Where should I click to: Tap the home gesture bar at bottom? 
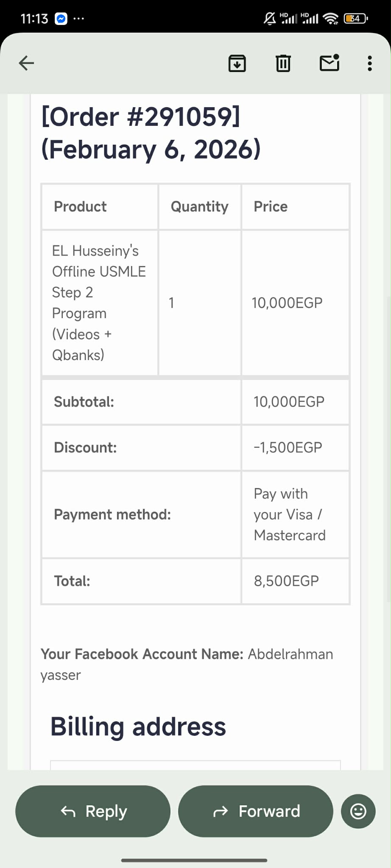coord(194,860)
